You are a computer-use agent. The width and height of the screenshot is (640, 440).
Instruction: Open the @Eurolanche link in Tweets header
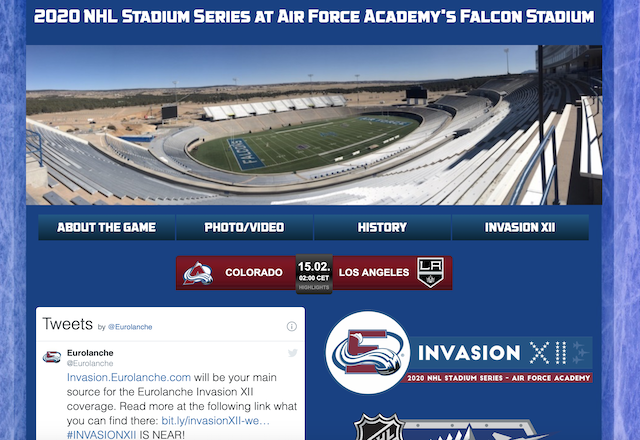[130, 327]
